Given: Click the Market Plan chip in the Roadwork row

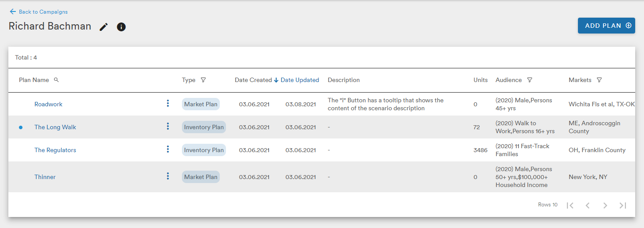Looking at the screenshot, I should coord(201,104).
